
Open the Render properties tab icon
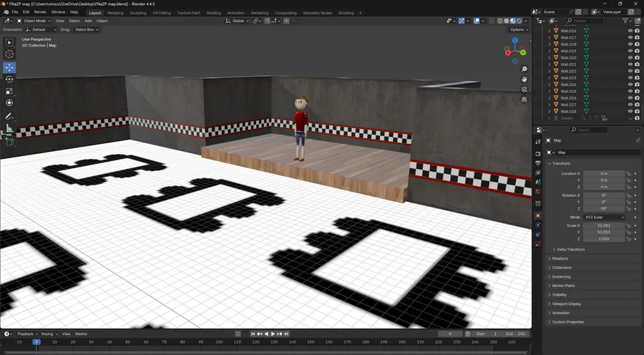tap(538, 154)
